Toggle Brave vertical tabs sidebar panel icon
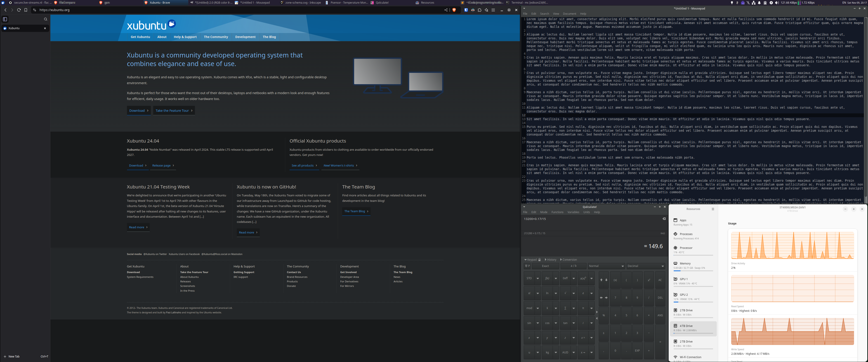 (5, 19)
